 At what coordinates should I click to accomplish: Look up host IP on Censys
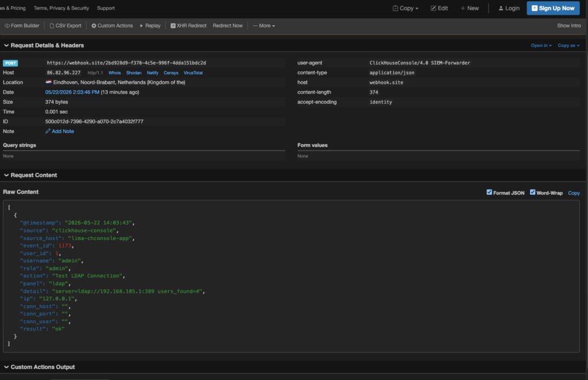coord(171,73)
